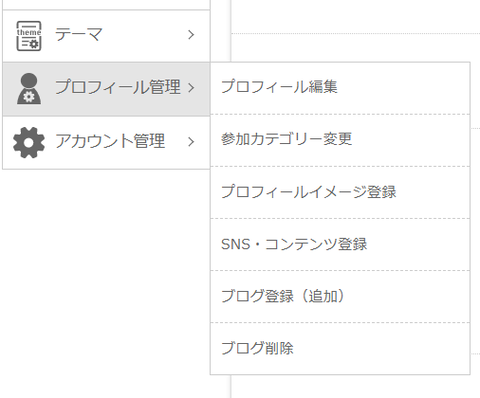
Task: Open the アカウント管理 menu label
Action: 110,141
